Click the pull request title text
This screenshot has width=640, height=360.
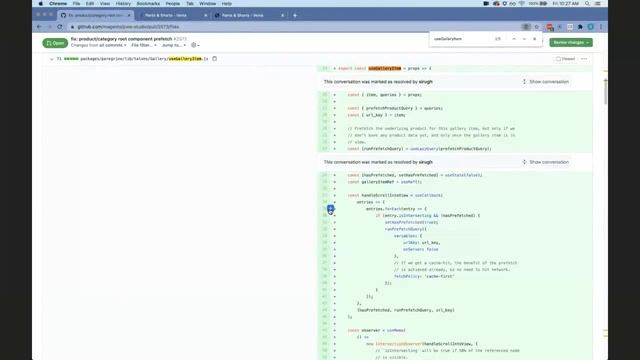(121, 39)
